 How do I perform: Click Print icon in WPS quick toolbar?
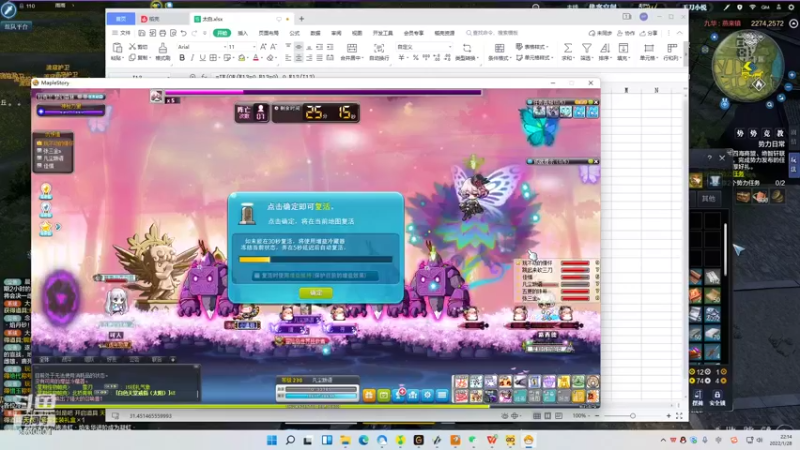pyautogui.click(x=162, y=33)
